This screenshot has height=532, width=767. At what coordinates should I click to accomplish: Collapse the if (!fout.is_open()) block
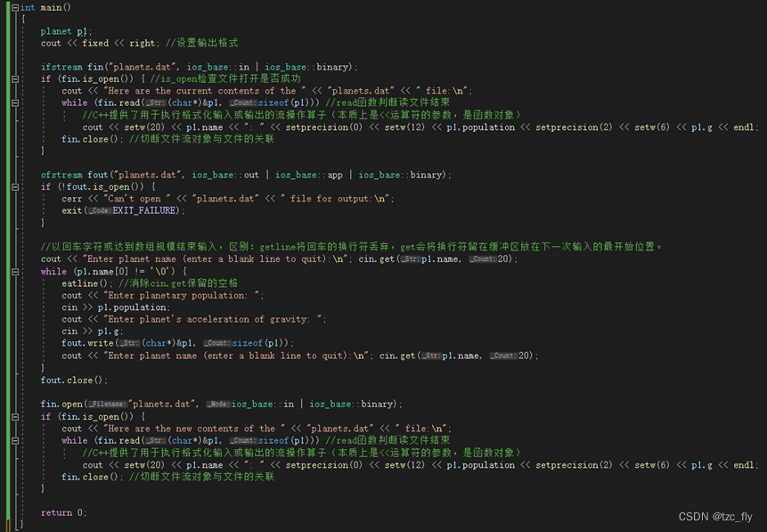[x=15, y=187]
